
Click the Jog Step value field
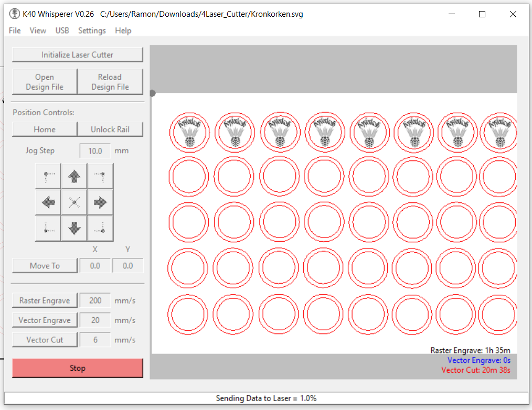[95, 151]
